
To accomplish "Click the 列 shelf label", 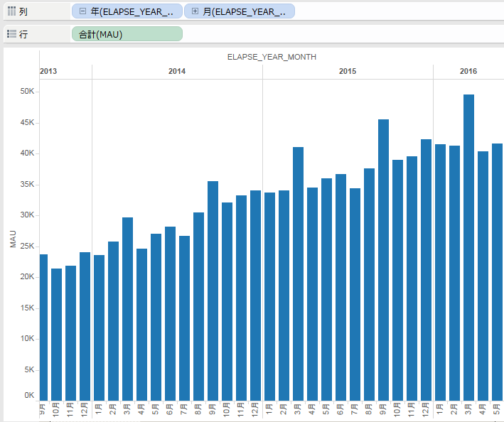I will [x=23, y=11].
